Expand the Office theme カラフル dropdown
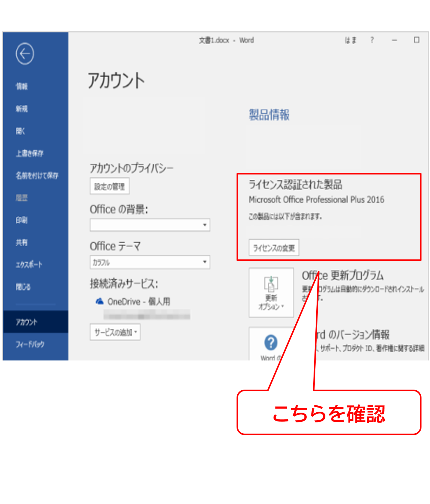 [150, 262]
